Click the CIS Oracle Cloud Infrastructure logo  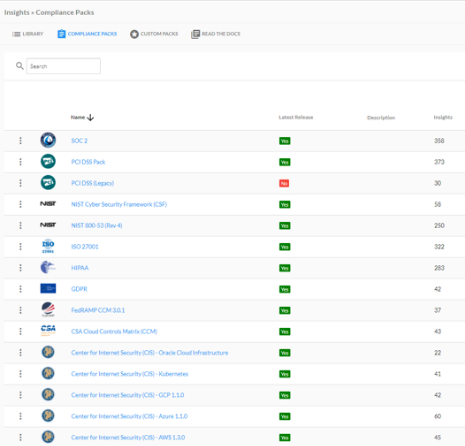coord(48,352)
